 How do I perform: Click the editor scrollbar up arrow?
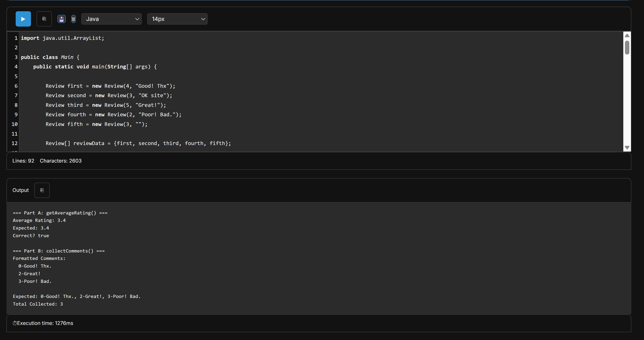627,36
